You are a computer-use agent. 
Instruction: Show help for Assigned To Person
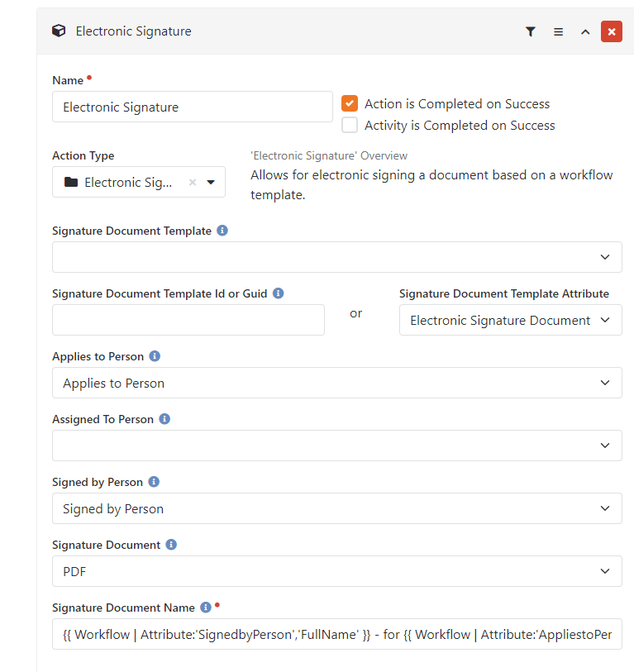click(x=164, y=419)
